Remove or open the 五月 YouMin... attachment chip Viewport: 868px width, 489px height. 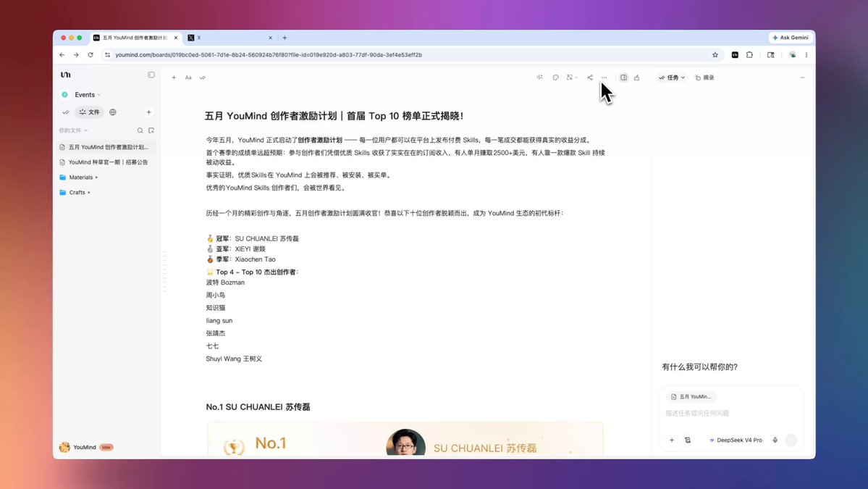pos(691,396)
